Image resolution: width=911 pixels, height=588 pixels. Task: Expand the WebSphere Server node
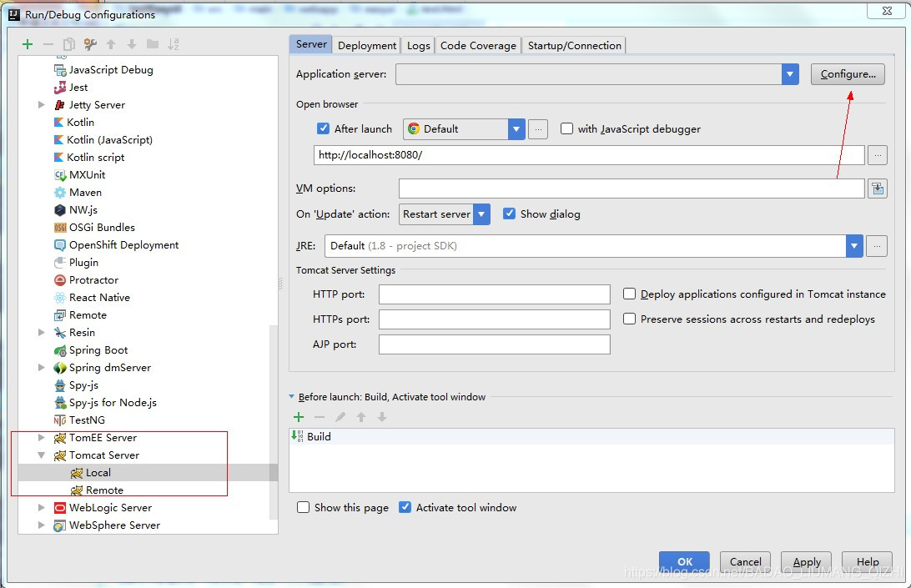point(41,525)
